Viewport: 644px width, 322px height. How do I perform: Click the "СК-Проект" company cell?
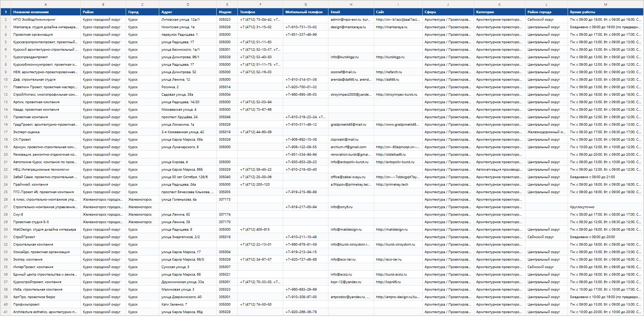click(46, 140)
